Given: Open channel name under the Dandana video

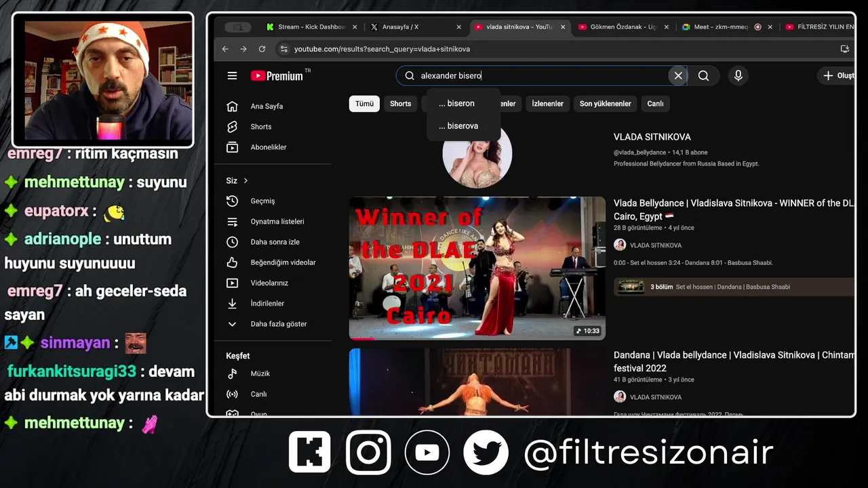Looking at the screenshot, I should pos(655,397).
